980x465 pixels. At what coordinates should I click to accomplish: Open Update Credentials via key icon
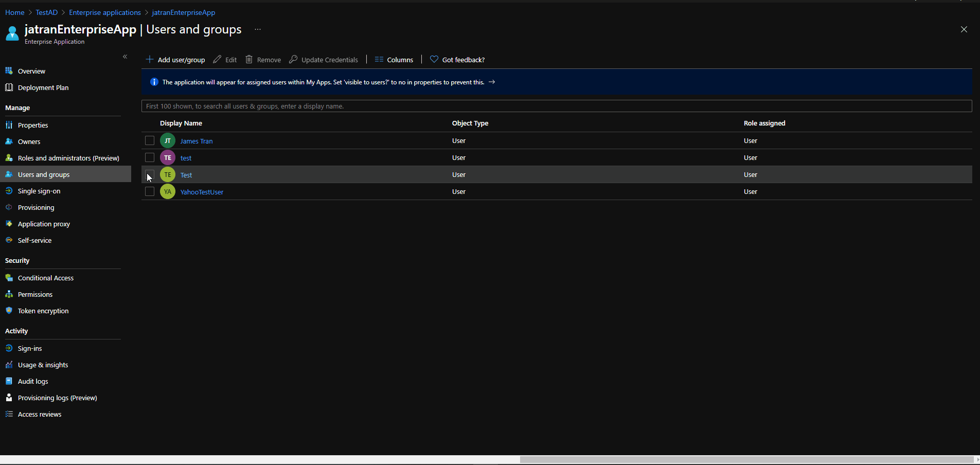pos(293,59)
